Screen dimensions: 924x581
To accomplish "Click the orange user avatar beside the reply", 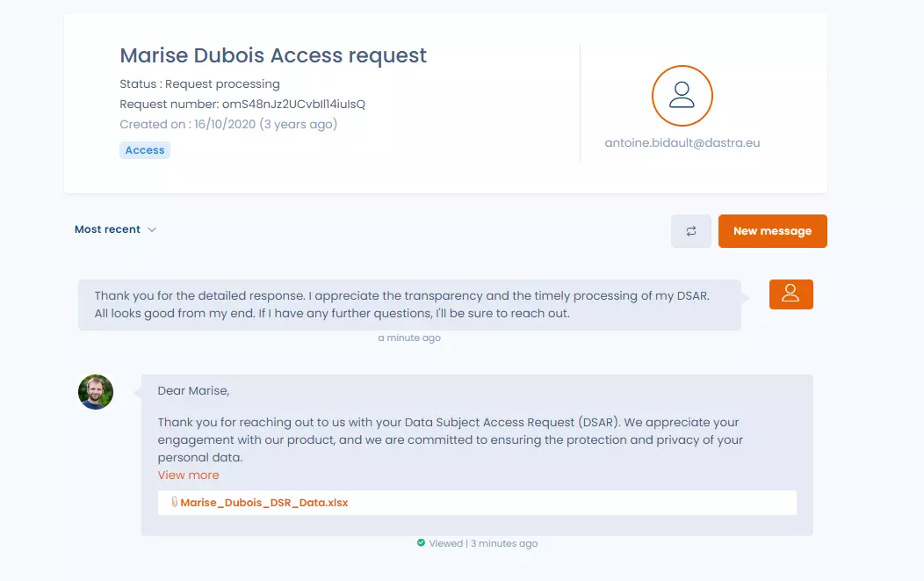I will [790, 294].
